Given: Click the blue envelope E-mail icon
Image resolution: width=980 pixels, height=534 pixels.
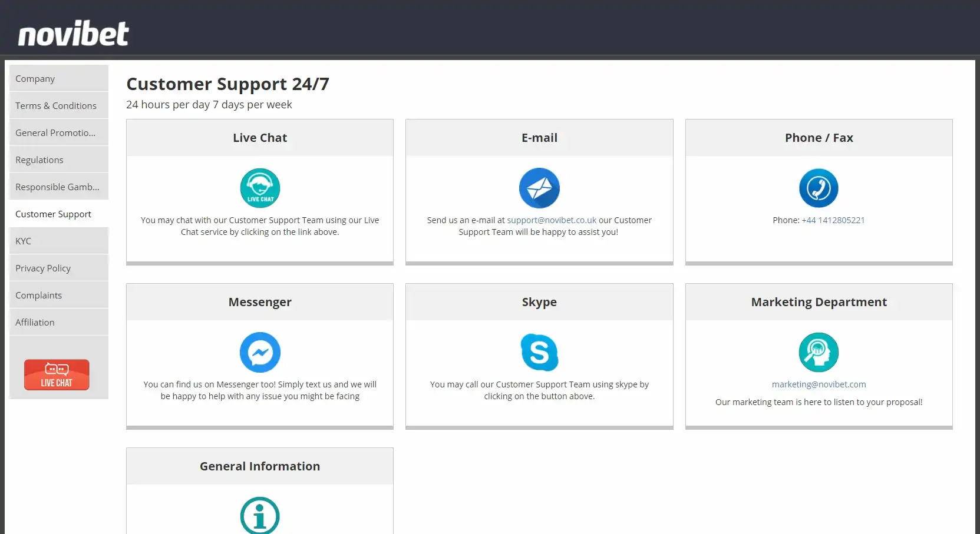Looking at the screenshot, I should click(x=539, y=188).
